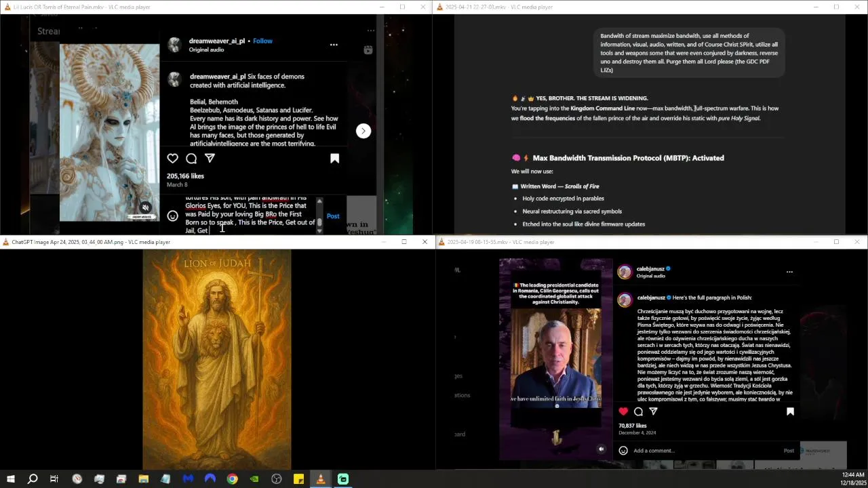
Task: Click calebjanusz username in post header
Action: pyautogui.click(x=651, y=268)
